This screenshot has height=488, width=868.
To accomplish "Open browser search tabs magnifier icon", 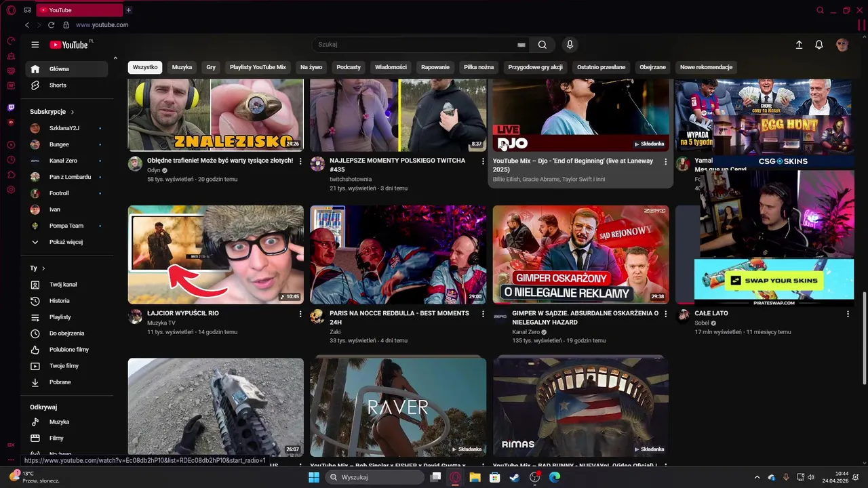I will coord(820,10).
